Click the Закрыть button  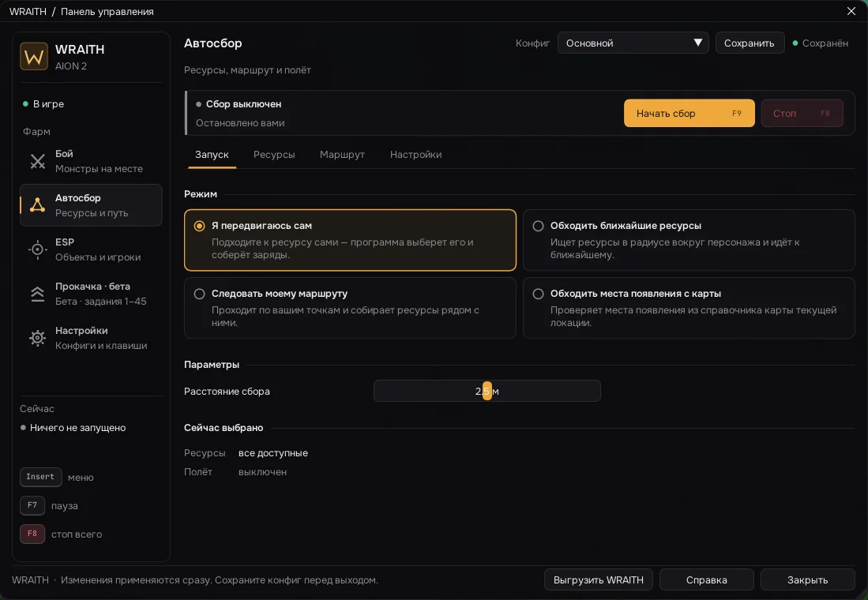coord(808,580)
